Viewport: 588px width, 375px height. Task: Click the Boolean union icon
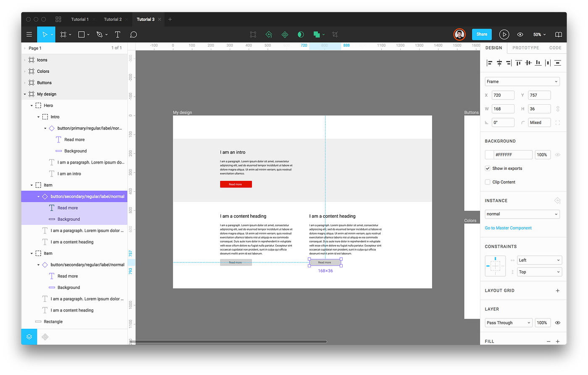pyautogui.click(x=317, y=34)
